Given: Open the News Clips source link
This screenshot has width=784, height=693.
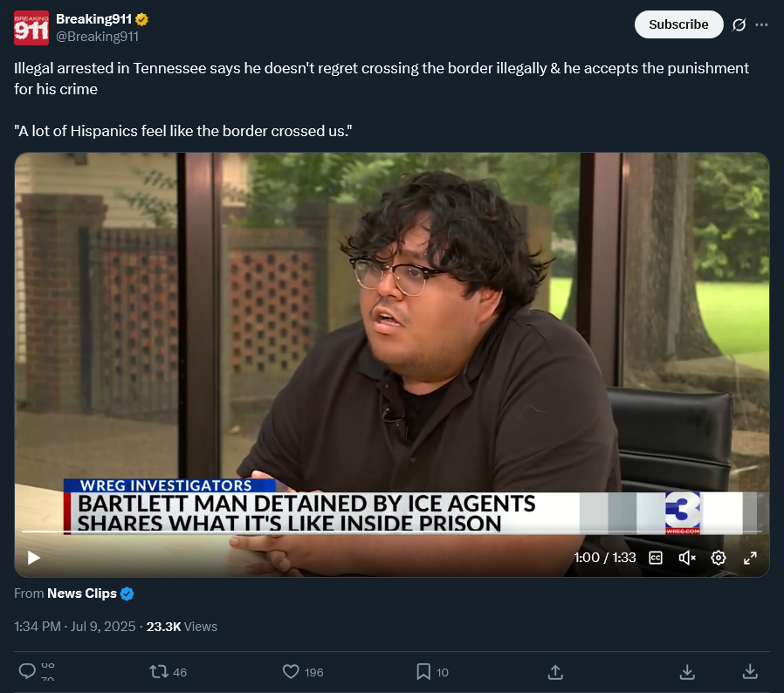Looking at the screenshot, I should click(82, 594).
